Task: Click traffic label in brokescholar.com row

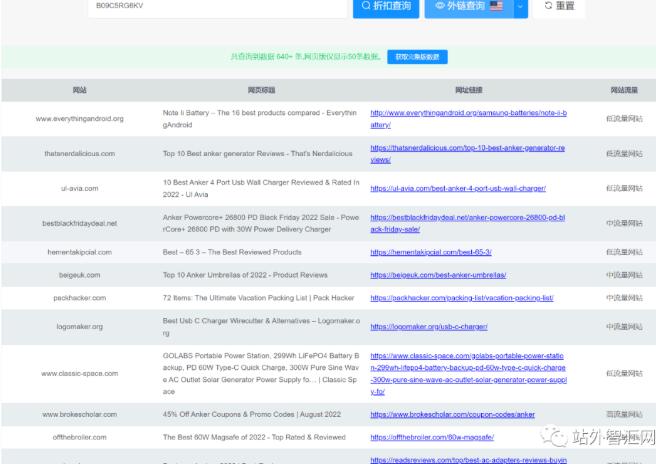Action: pos(624,414)
